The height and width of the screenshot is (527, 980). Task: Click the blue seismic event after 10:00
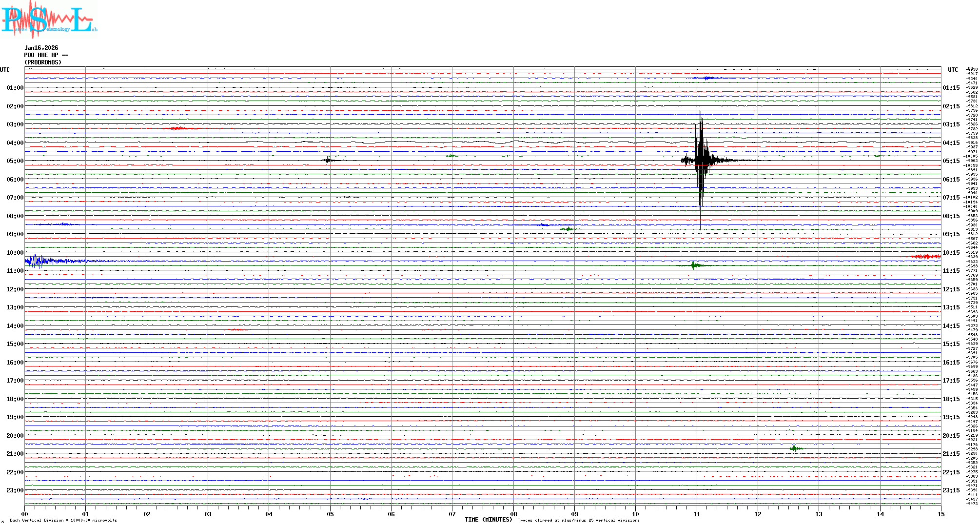[39, 261]
